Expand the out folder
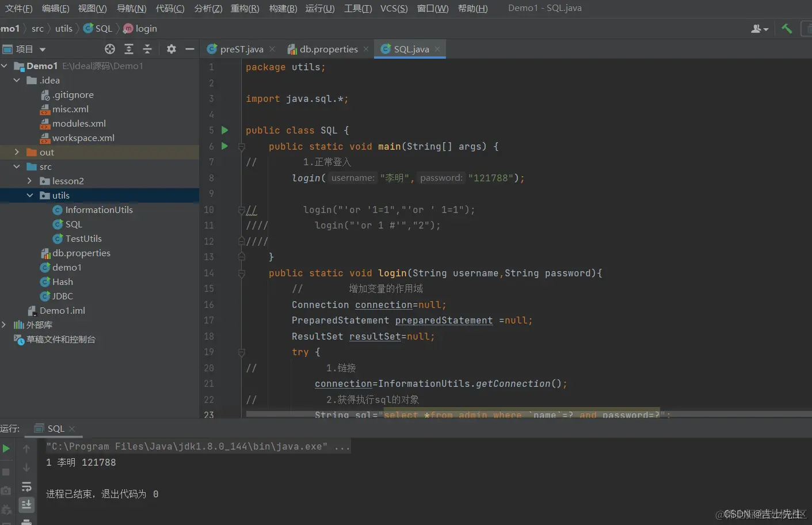 pos(17,152)
